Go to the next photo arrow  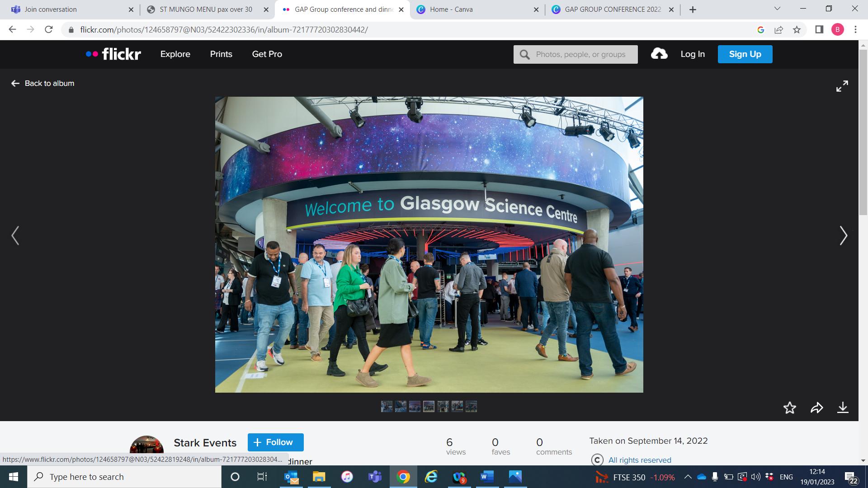coord(843,236)
